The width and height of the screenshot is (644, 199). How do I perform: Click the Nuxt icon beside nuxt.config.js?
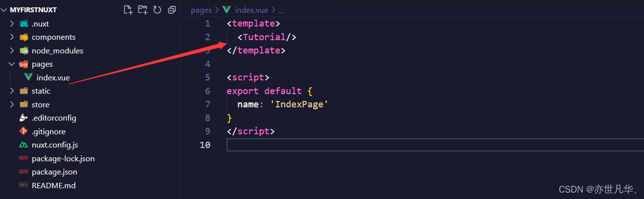(x=23, y=145)
